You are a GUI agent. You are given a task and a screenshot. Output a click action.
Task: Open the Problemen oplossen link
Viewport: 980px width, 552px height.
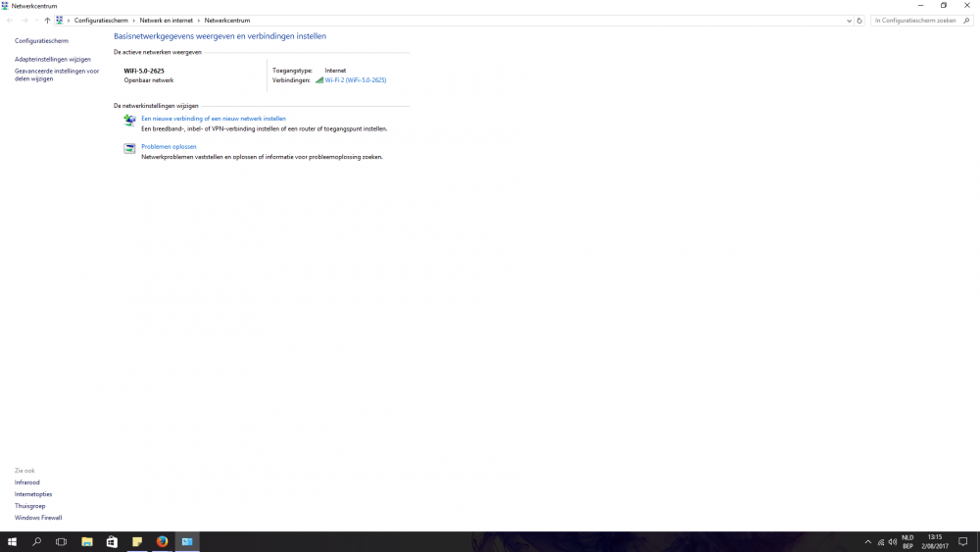tap(169, 146)
